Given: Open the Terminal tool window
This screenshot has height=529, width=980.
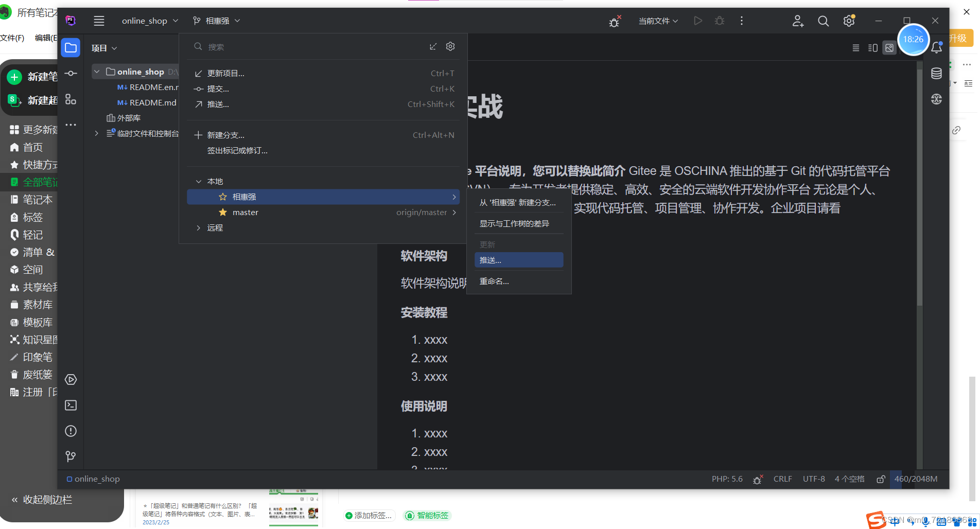Looking at the screenshot, I should [x=71, y=405].
